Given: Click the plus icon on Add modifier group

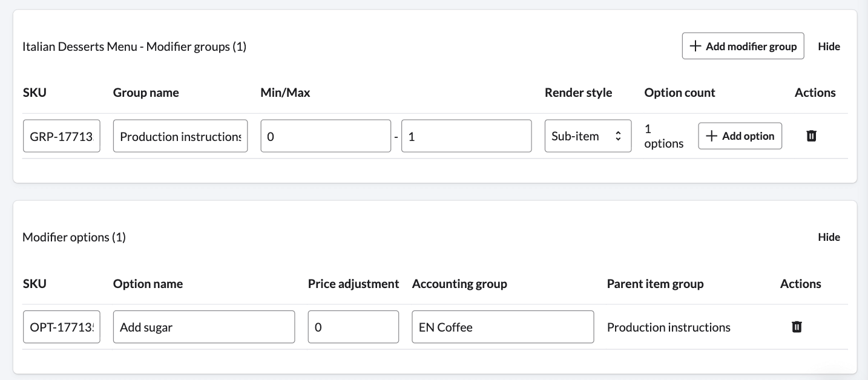Looking at the screenshot, I should tap(695, 45).
